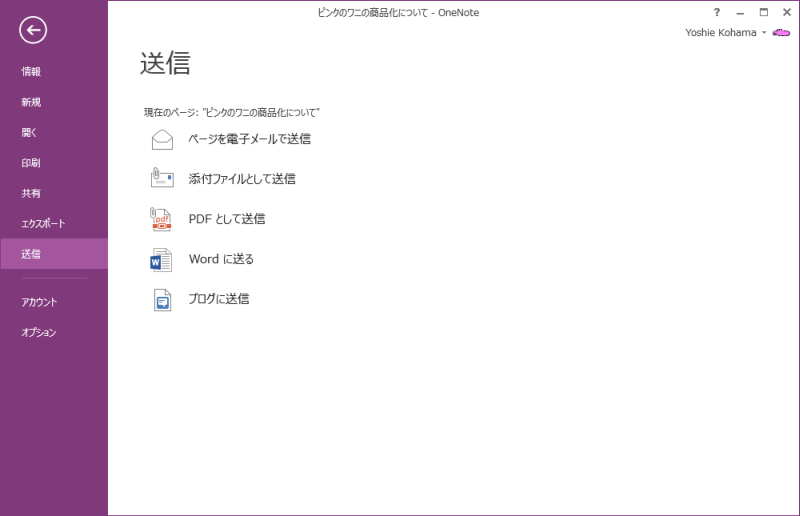Choose Word に送る
The width and height of the screenshot is (800, 516).
(221, 259)
